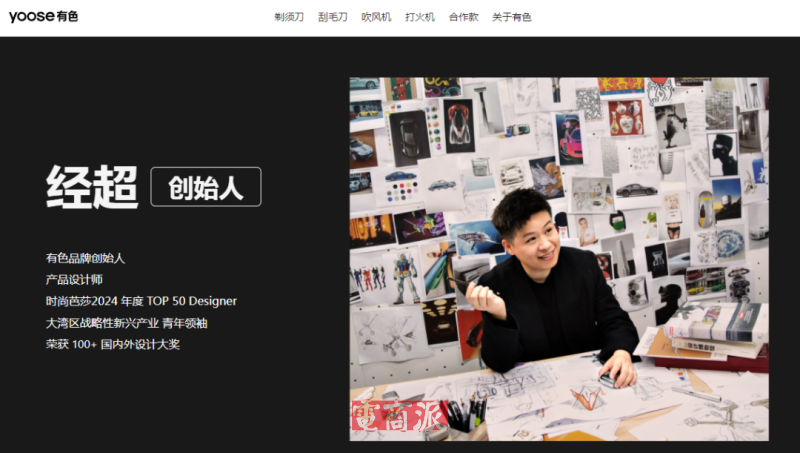Open the 关于有色 page
This screenshot has width=800, height=453.
512,17
